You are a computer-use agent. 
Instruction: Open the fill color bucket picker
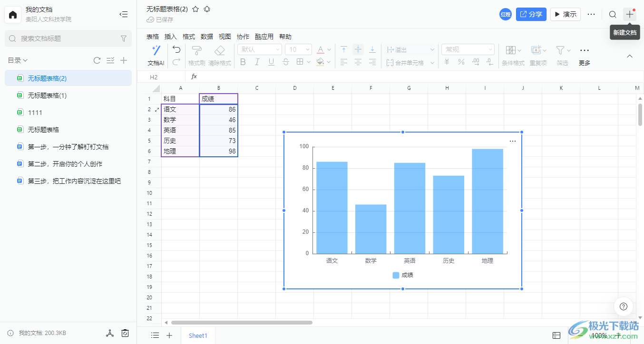pos(323,62)
